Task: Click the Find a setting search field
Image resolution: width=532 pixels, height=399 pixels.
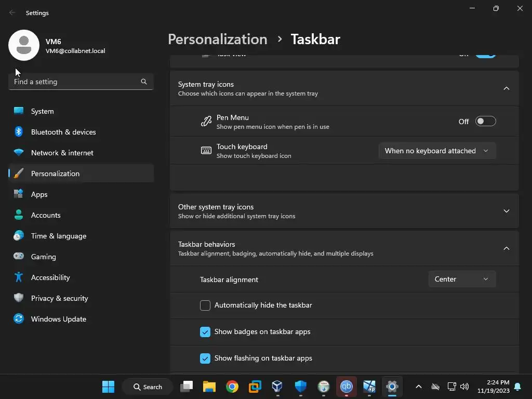Action: 81,82
